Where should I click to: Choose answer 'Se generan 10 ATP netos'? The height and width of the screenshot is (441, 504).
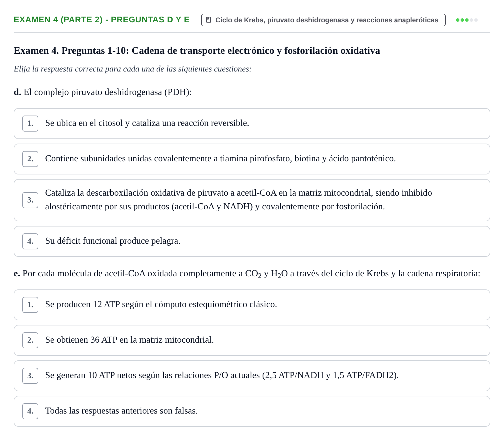(252, 376)
